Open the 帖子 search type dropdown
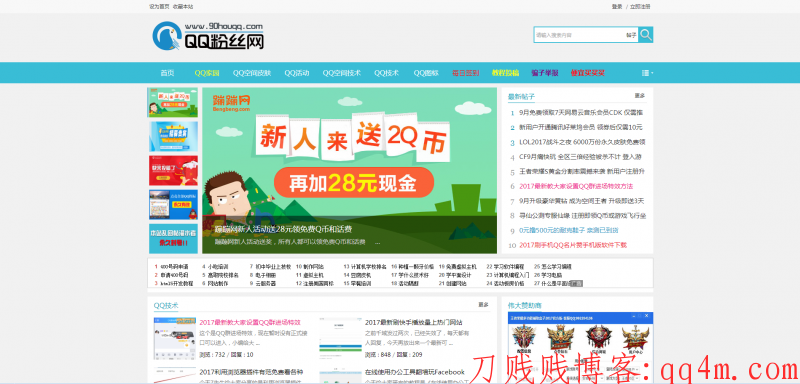This screenshot has width=800, height=384. pos(631,35)
